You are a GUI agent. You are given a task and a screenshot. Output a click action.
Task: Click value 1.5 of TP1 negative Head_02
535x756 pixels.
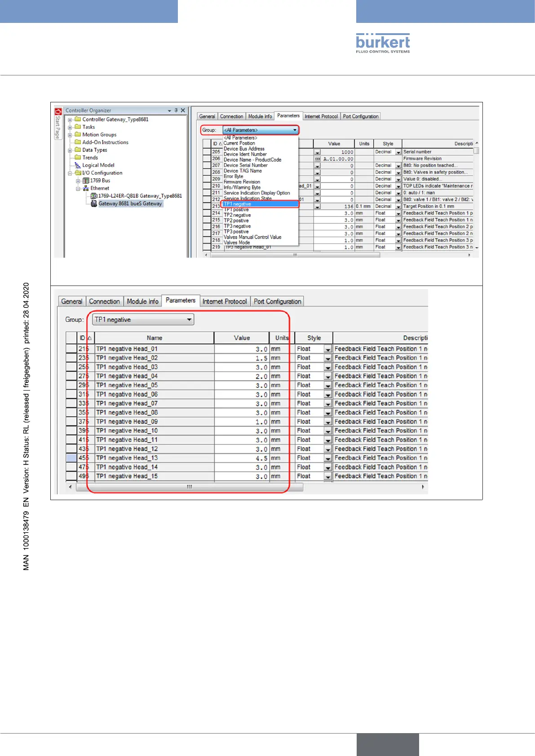point(242,358)
